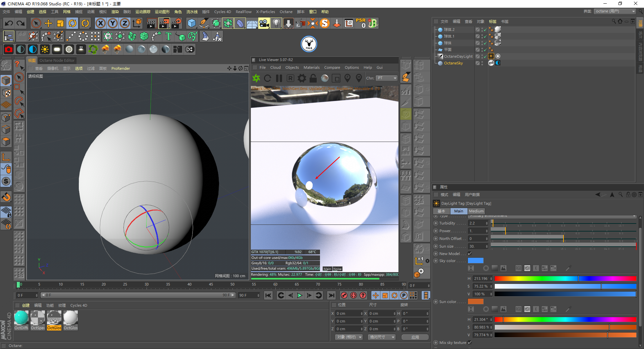
Task: Click the Octane sun daylight icon
Action: (x=45, y=49)
